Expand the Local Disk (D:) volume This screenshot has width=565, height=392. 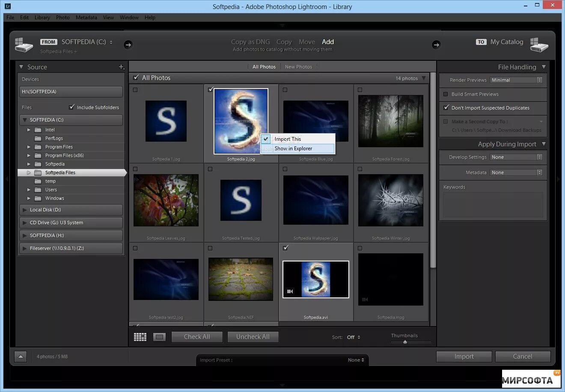pyautogui.click(x=25, y=210)
